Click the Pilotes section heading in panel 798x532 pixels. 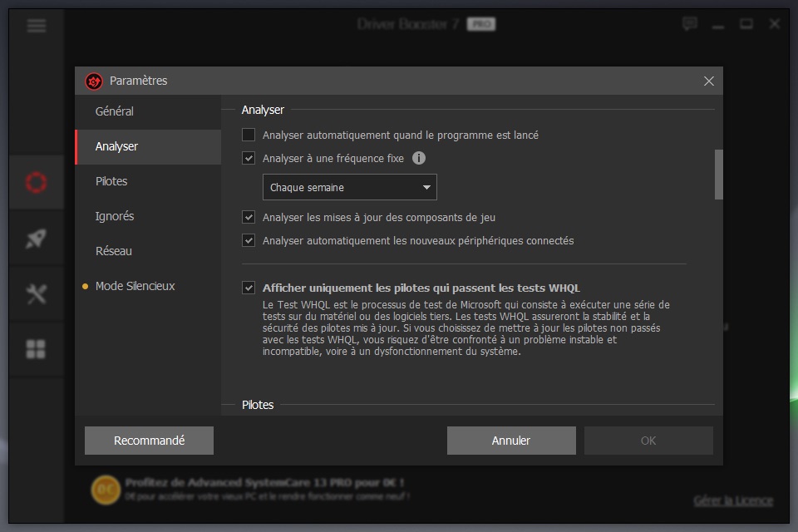(258, 405)
